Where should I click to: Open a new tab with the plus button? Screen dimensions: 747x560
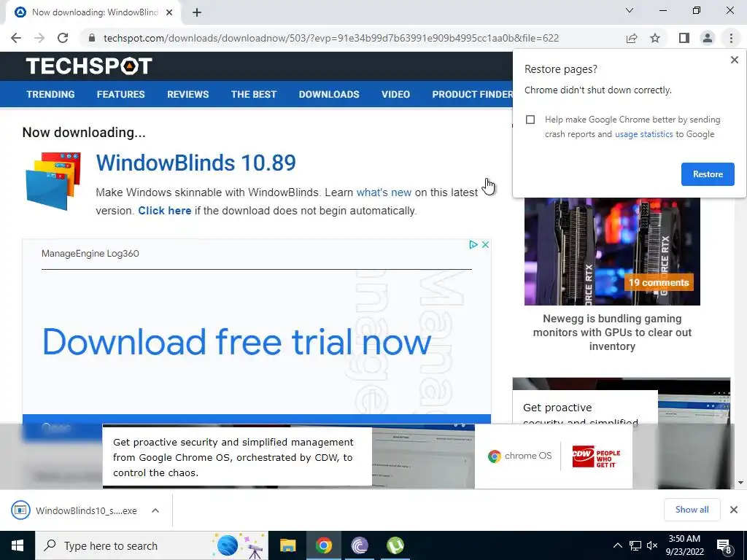[x=197, y=13]
